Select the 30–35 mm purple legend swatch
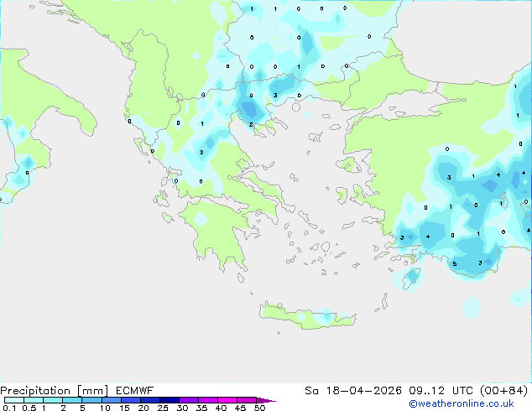The image size is (532, 411). click(x=188, y=400)
